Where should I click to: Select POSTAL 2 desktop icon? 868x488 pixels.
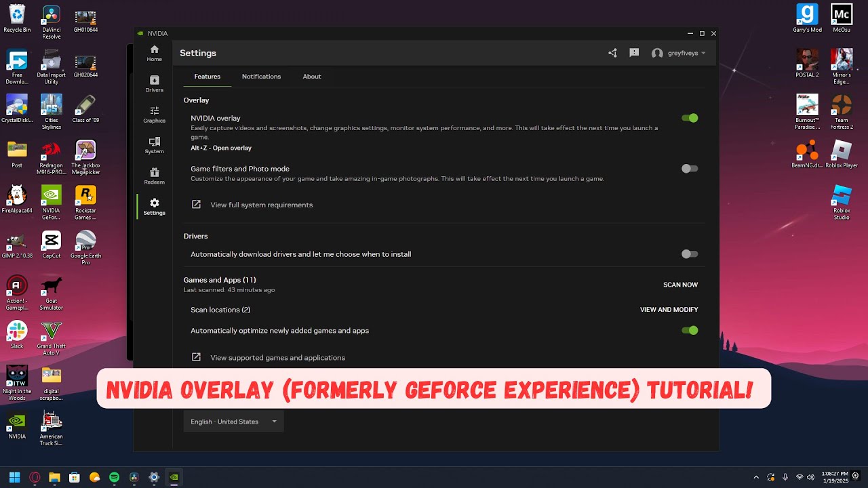pyautogui.click(x=807, y=64)
